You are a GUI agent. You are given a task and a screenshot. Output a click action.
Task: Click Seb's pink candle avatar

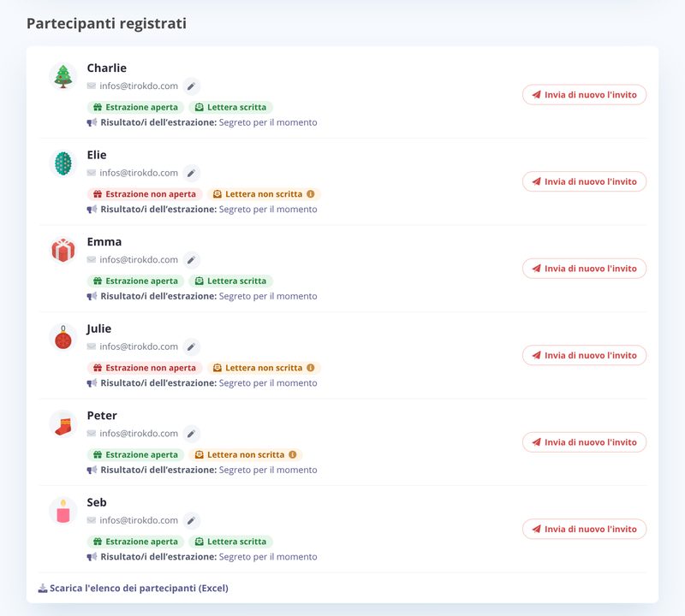[x=63, y=511]
